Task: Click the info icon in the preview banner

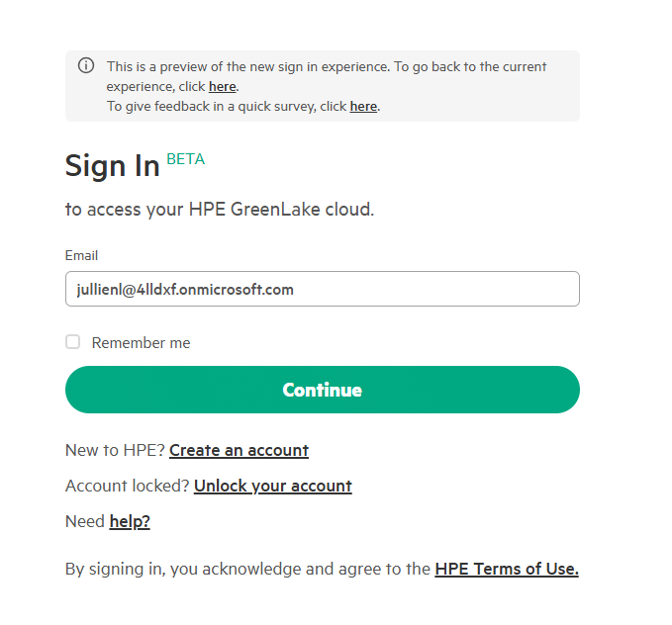Action: tap(86, 66)
